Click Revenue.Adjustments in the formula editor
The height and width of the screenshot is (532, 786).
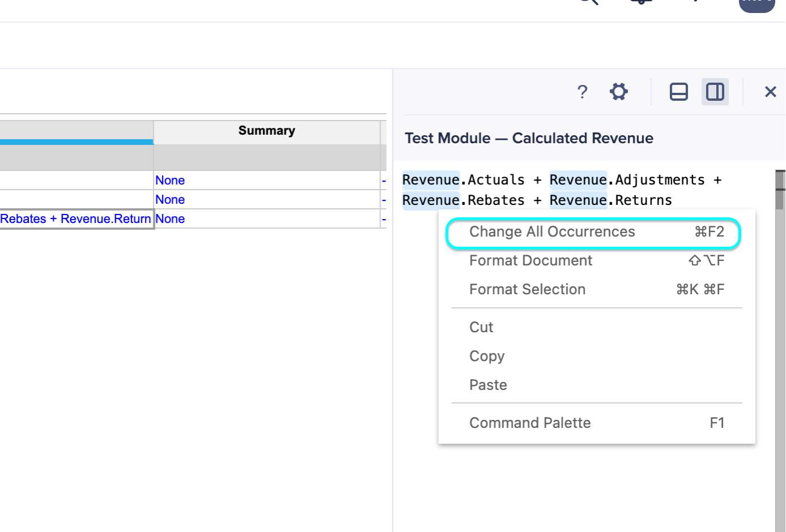pyautogui.click(x=627, y=180)
